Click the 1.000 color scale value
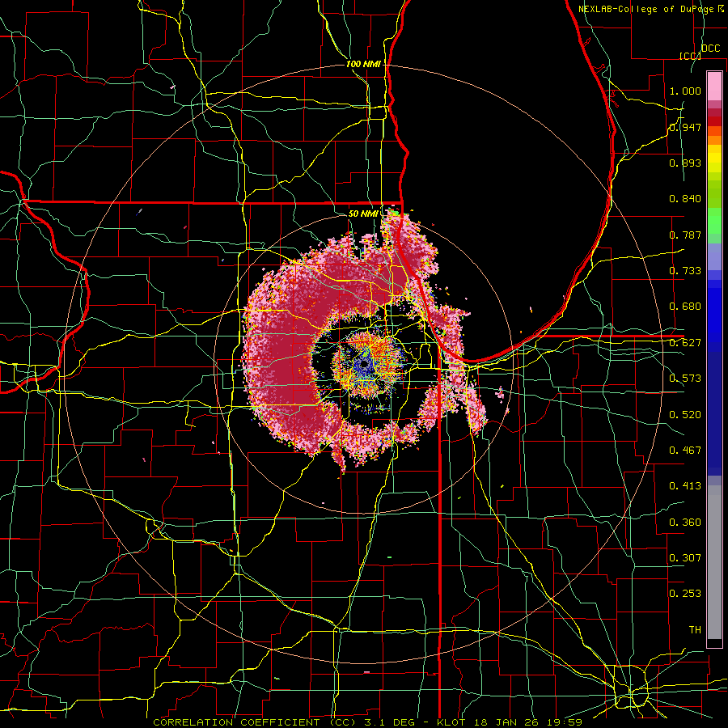 (x=685, y=91)
